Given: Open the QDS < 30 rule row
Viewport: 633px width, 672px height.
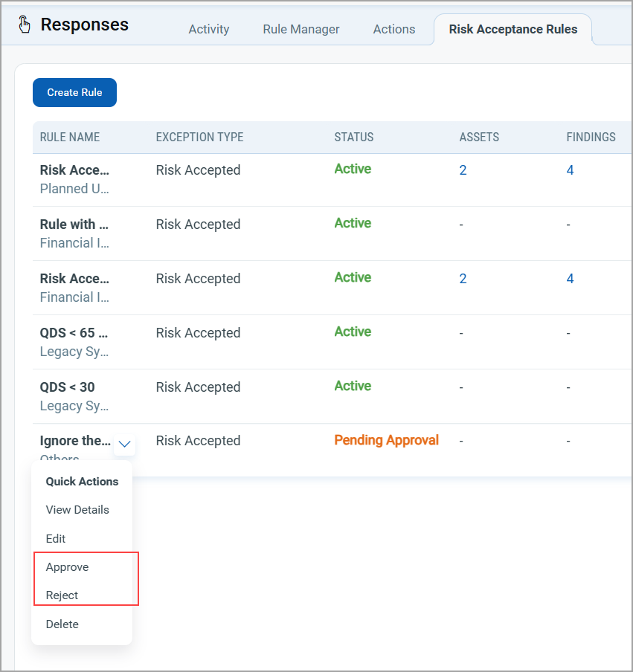Looking at the screenshot, I should coord(67,387).
